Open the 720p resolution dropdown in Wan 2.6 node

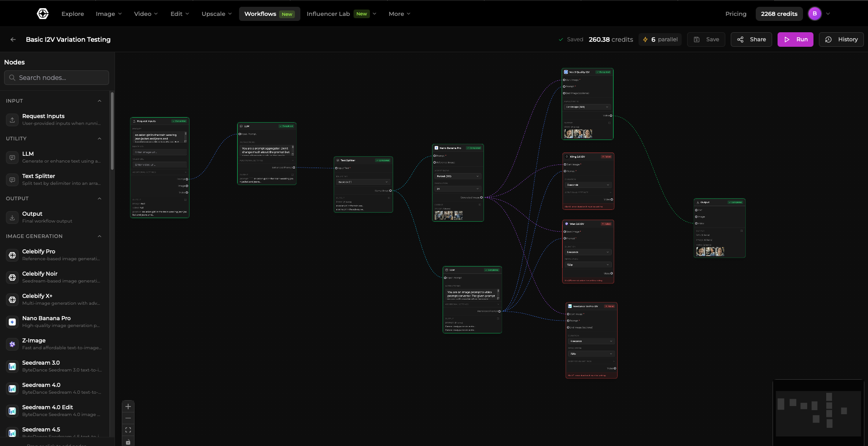point(588,264)
